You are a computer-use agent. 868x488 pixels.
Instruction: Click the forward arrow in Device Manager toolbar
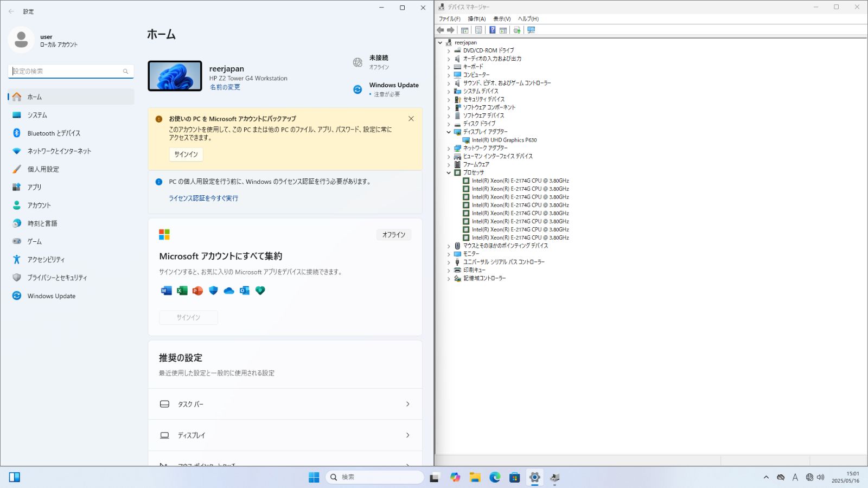click(450, 30)
